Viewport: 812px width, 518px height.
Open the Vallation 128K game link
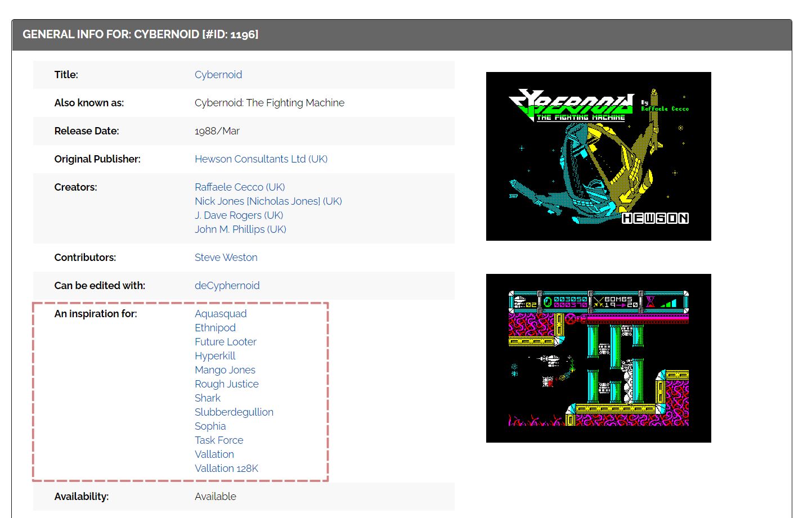(x=226, y=469)
